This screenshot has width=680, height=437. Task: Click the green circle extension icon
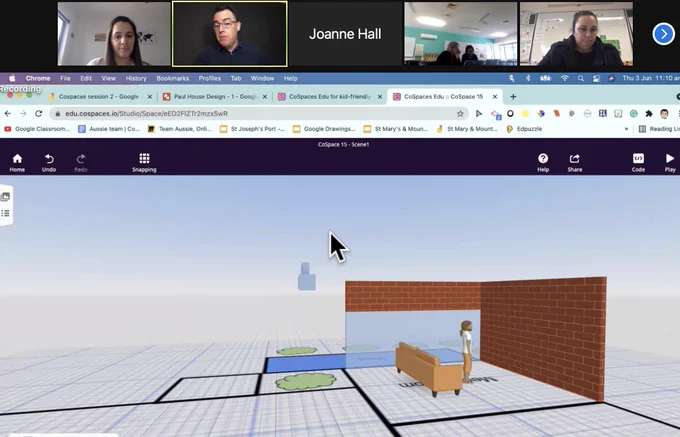point(634,114)
